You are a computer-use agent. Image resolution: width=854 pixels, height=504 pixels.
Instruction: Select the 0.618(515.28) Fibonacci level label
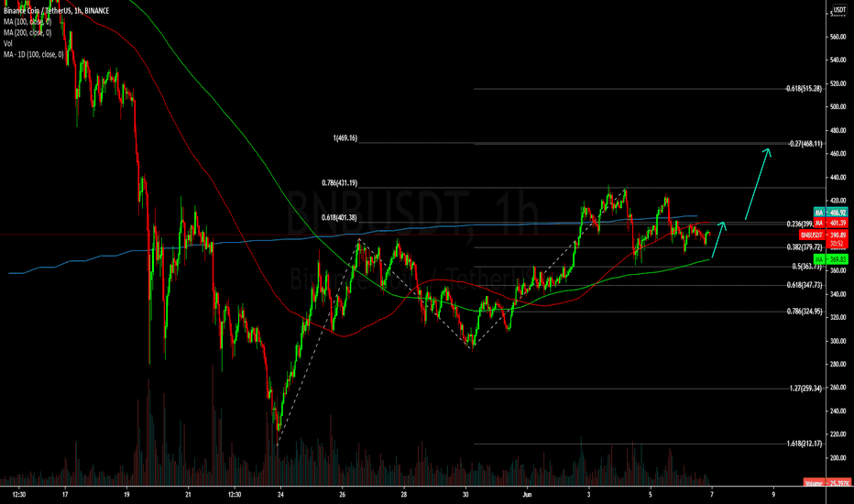coord(804,88)
